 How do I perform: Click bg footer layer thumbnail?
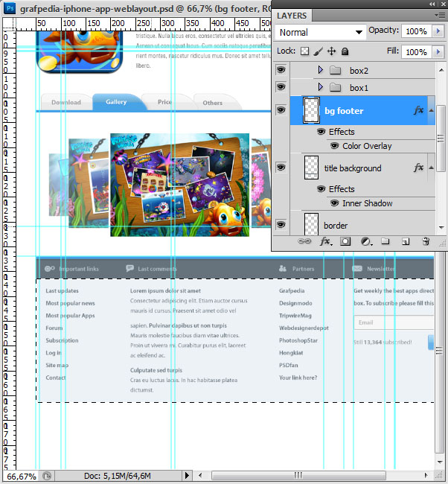[x=311, y=110]
